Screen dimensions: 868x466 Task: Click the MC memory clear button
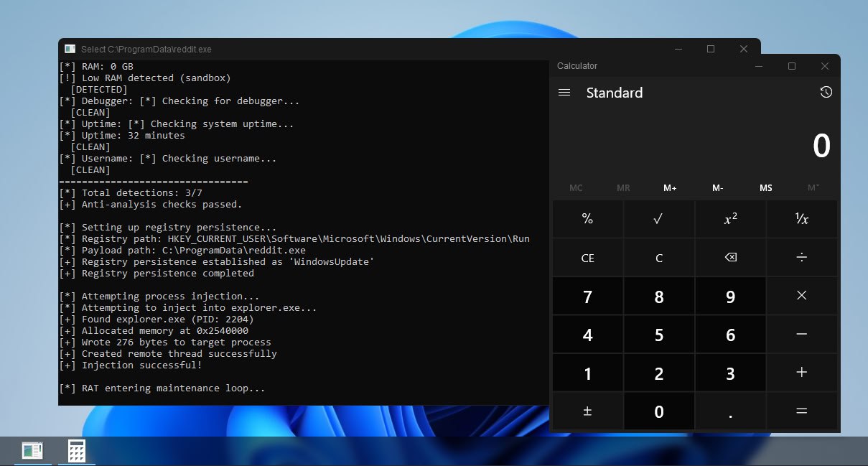pyautogui.click(x=576, y=188)
